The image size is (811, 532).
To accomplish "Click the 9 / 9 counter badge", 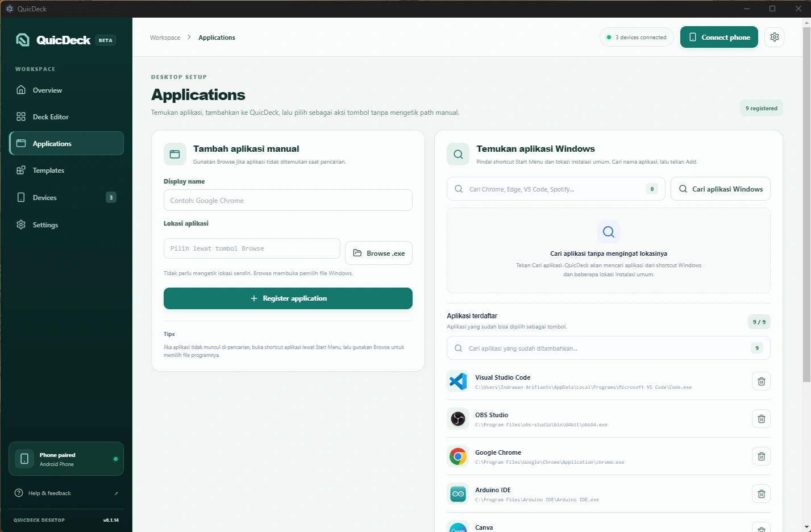I will point(759,322).
